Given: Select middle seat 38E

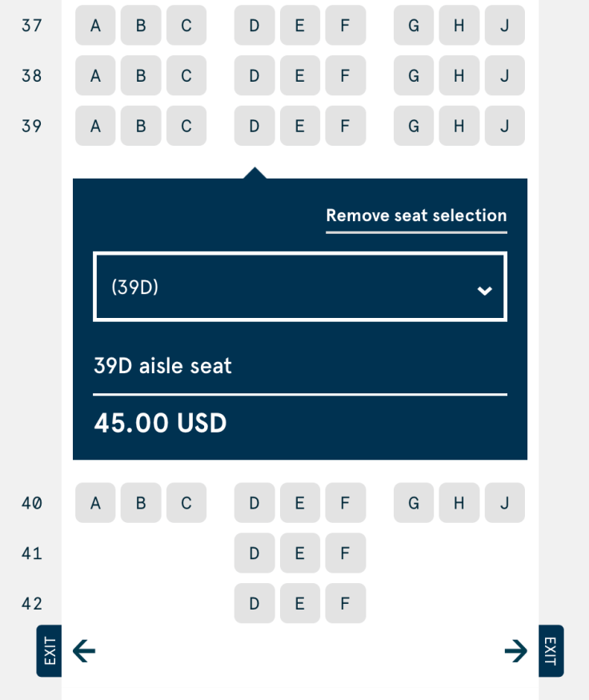Looking at the screenshot, I should (x=299, y=75).
